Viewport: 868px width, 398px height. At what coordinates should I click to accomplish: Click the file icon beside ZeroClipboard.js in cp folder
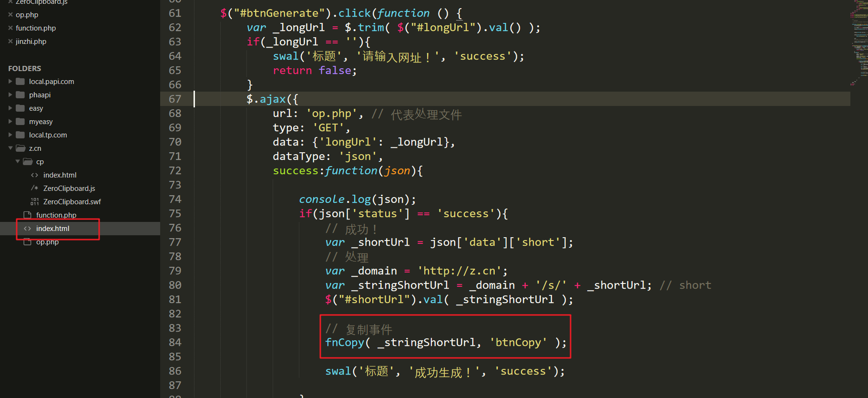(x=35, y=189)
